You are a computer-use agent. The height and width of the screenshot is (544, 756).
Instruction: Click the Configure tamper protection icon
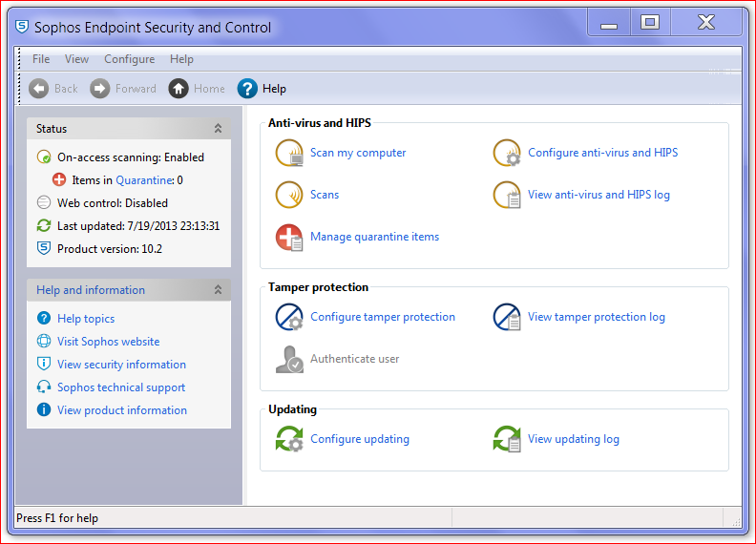(289, 317)
